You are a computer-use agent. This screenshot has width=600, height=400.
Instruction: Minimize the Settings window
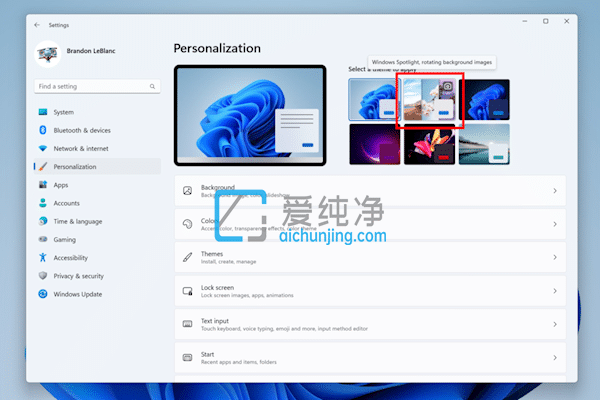tap(525, 21)
